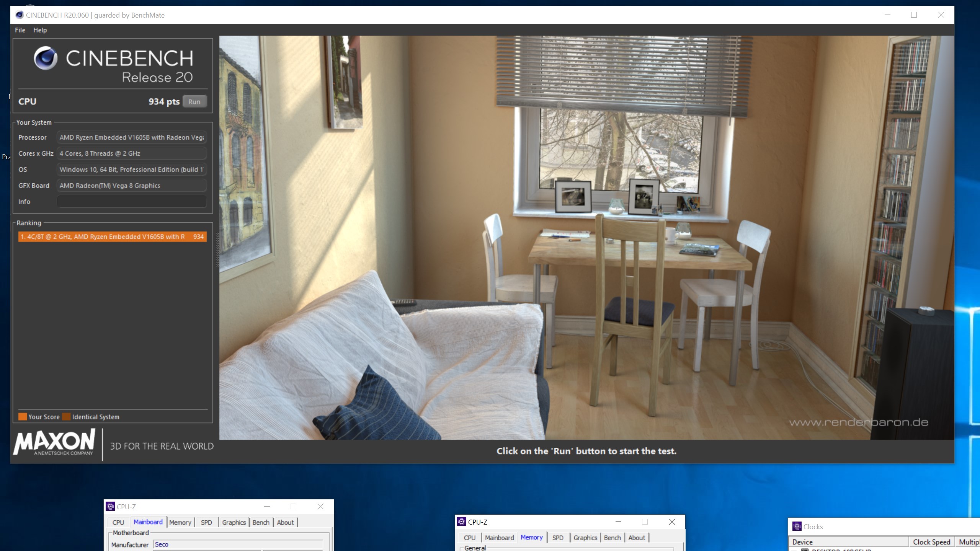
Task: Open the File menu in Cinebench
Action: pyautogui.click(x=20, y=30)
